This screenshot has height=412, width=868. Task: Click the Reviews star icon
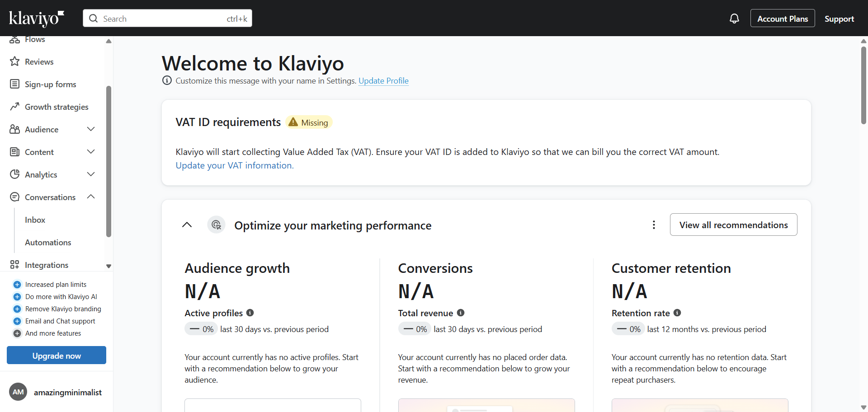point(15,61)
